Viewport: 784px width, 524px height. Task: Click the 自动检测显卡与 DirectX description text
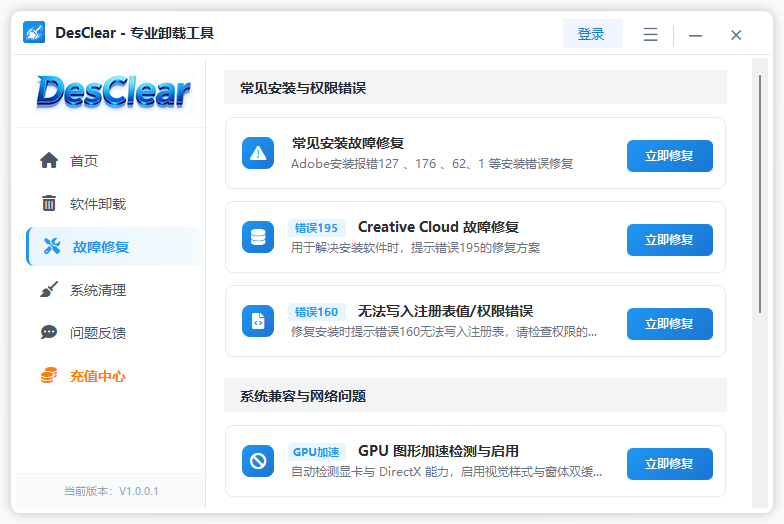[x=446, y=472]
